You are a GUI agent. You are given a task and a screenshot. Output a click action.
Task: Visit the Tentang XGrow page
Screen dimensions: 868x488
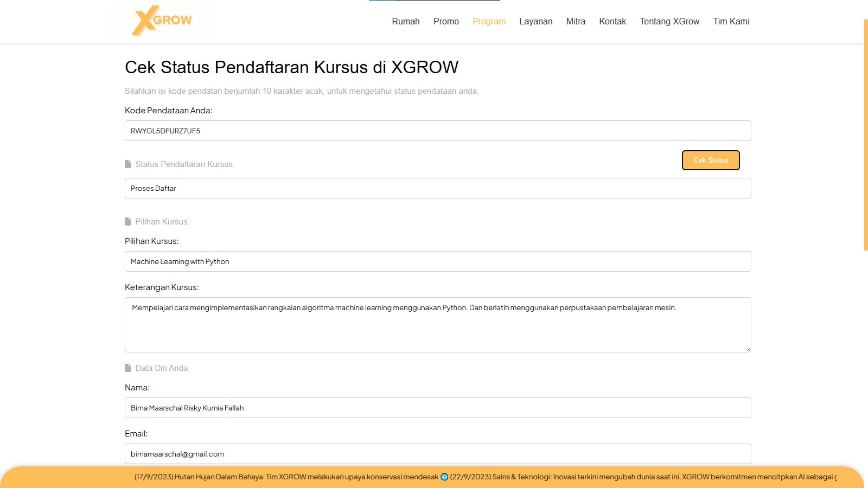[669, 21]
